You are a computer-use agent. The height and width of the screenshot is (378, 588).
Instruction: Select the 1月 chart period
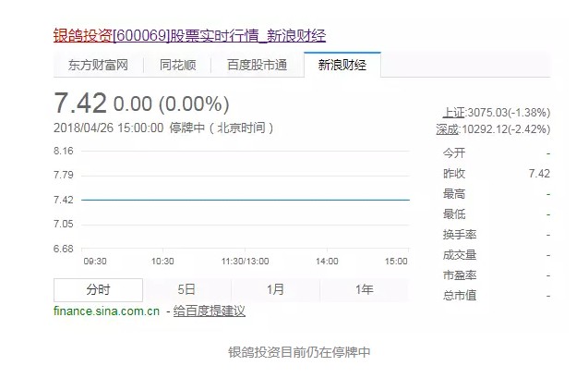[275, 290]
